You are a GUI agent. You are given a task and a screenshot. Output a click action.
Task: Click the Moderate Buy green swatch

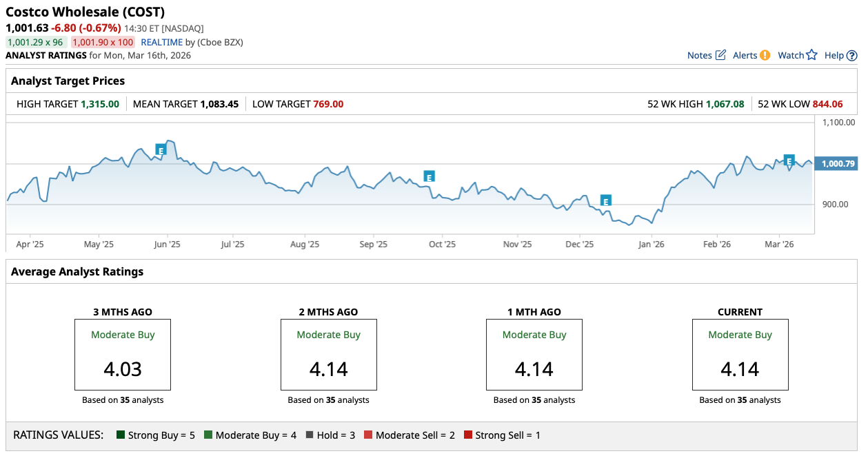[x=208, y=435]
